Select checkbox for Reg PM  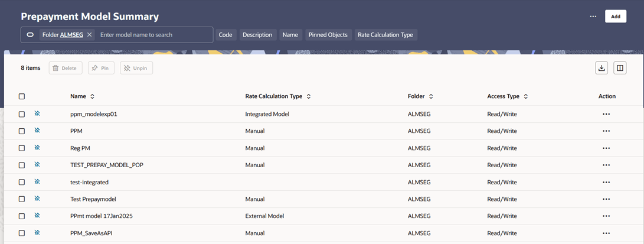tap(22, 148)
